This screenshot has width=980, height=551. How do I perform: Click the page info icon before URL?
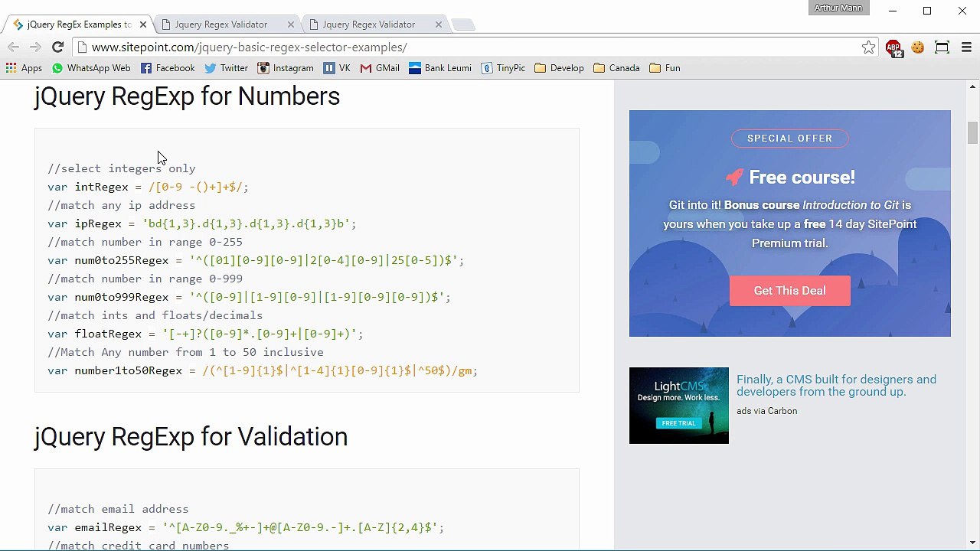82,47
